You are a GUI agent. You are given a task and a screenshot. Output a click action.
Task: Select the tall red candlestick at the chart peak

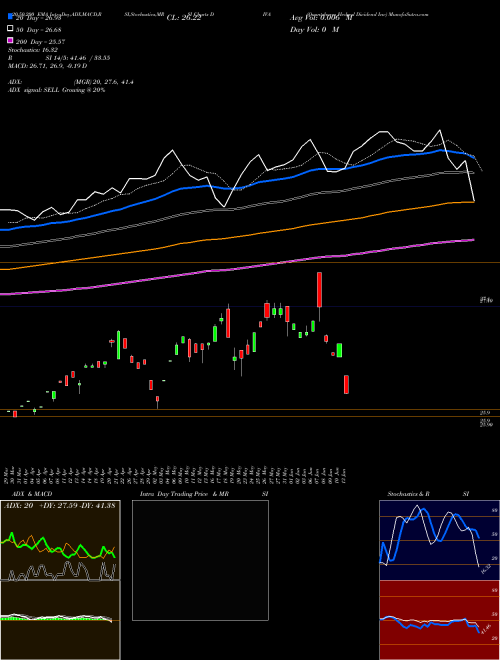coord(319,290)
